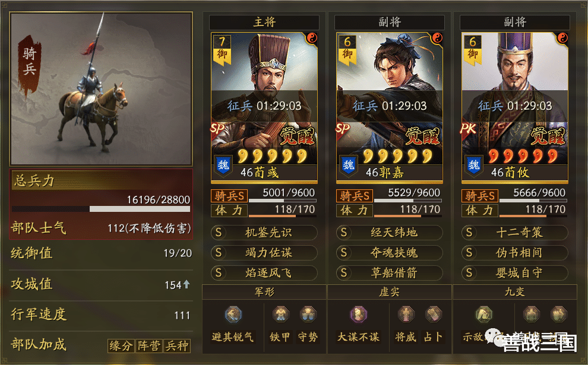This screenshot has height=365, width=588.
Task: Click the 示敌 icon under 九变
Action: coord(483,315)
